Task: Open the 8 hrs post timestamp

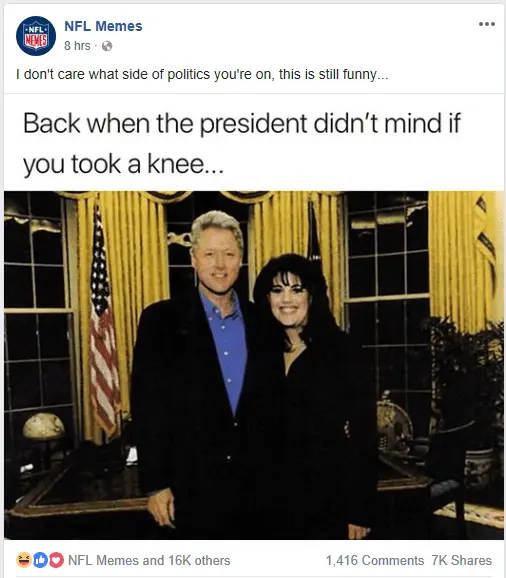Action: click(77, 46)
